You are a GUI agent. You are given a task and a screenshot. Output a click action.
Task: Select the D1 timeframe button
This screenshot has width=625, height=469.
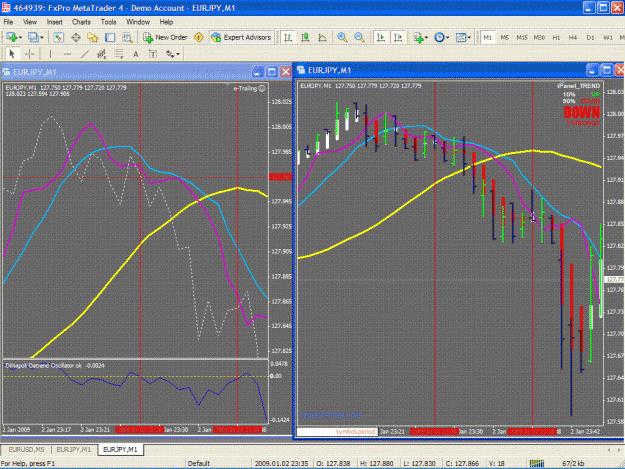coord(590,37)
